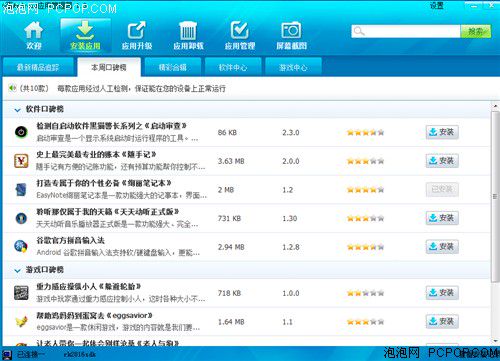500x361 pixels.
Task: Collapse the 软件口碑榜 section
Action: [17, 109]
